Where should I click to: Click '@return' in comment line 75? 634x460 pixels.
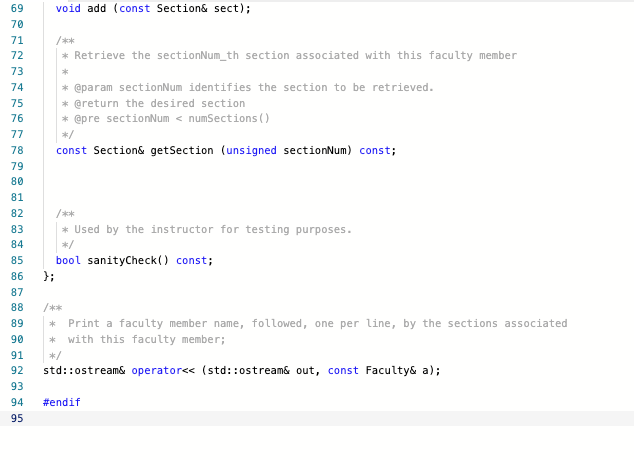pos(97,103)
